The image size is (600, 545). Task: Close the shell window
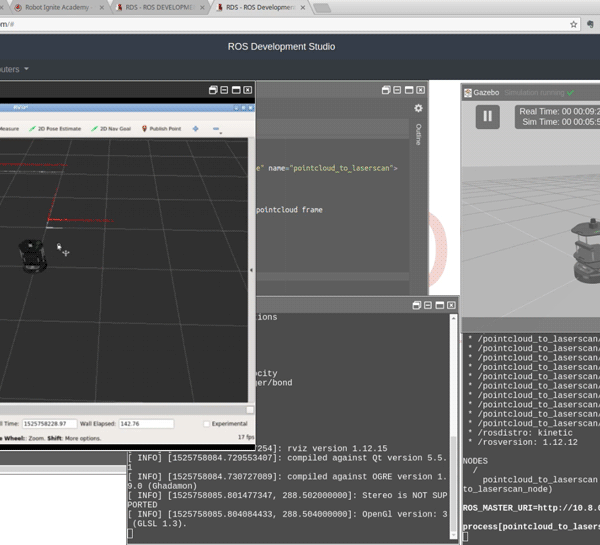pyautogui.click(x=451, y=305)
